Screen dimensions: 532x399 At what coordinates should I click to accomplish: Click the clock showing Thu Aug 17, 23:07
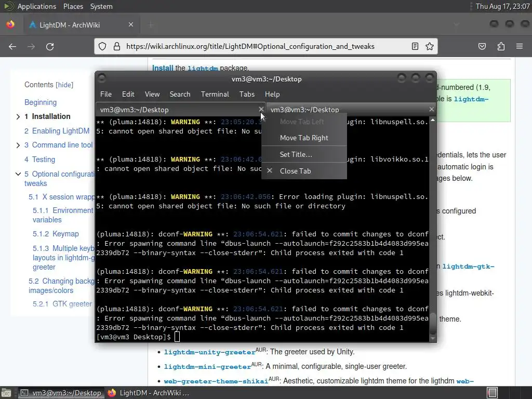tap(502, 6)
